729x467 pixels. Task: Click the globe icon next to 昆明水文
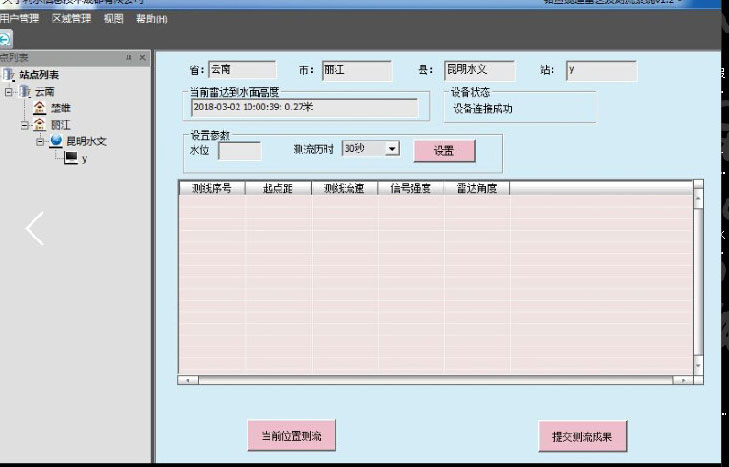click(x=56, y=141)
